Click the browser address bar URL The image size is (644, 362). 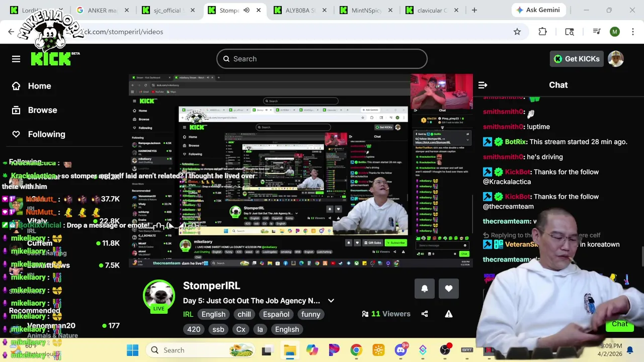[123, 32]
